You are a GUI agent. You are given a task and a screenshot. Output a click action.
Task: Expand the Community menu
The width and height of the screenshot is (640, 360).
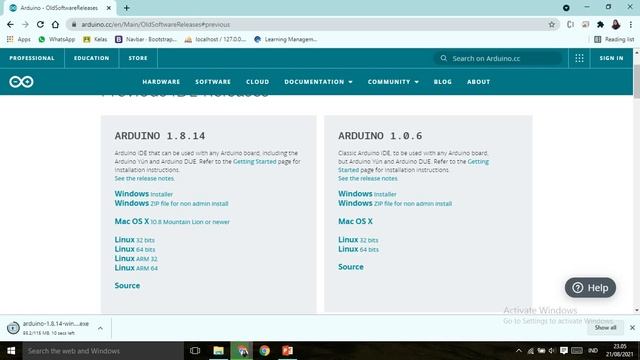coord(393,82)
